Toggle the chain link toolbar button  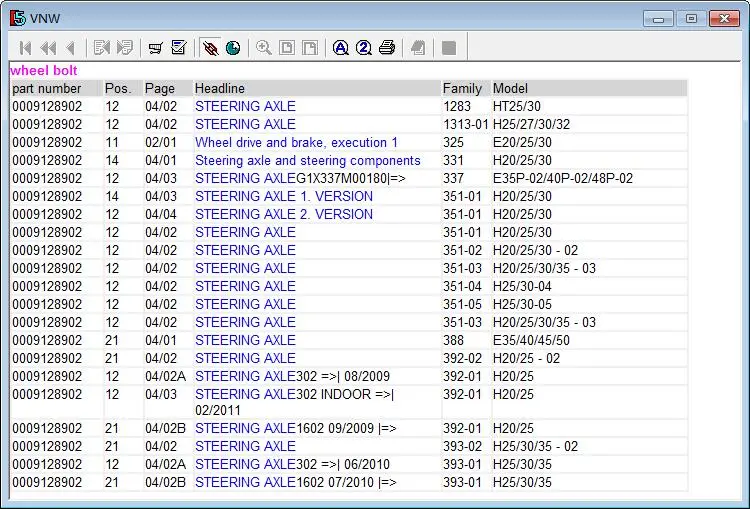210,48
